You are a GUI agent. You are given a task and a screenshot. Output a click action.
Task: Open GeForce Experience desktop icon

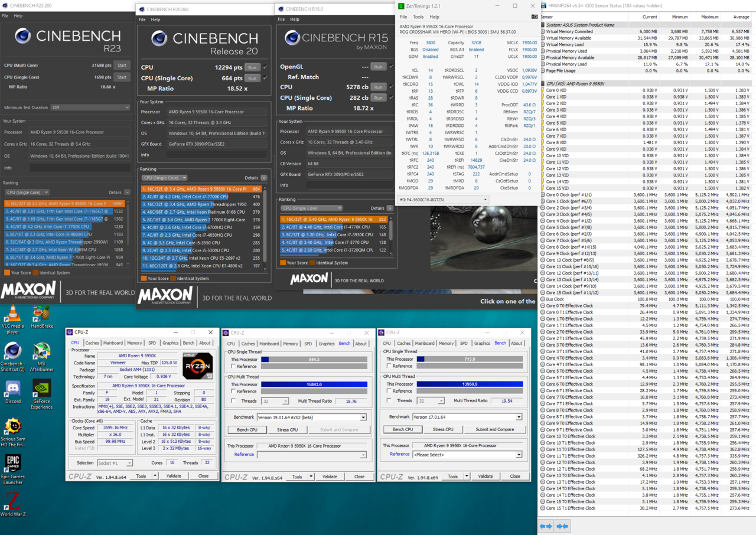[x=42, y=394]
